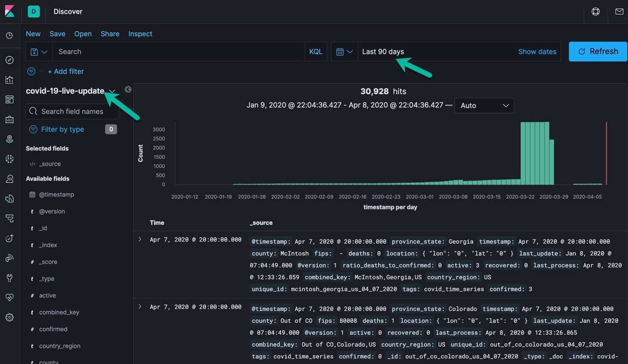Screen dimensions: 628x364
Task: Expand the first Apr 7 document row
Action: point(140,239)
